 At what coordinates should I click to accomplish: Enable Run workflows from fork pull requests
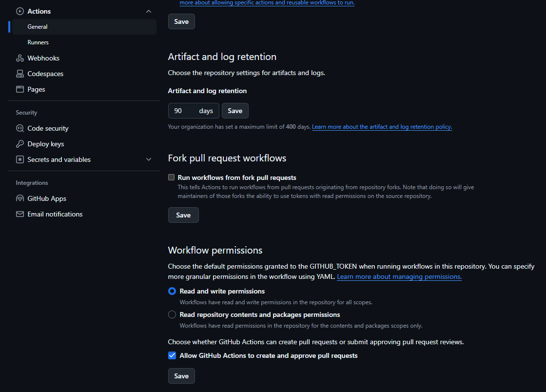171,177
